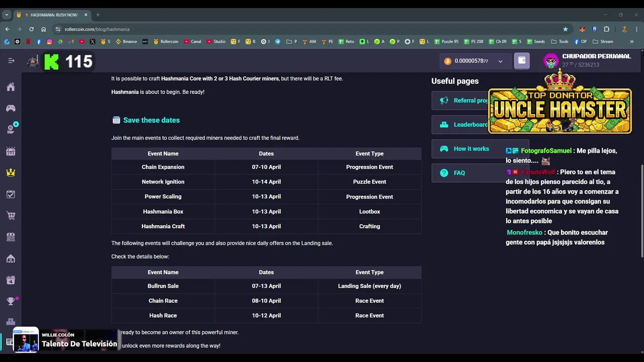Open the gift box sidebar icon
The height and width of the screenshot is (362, 644).
point(11,280)
